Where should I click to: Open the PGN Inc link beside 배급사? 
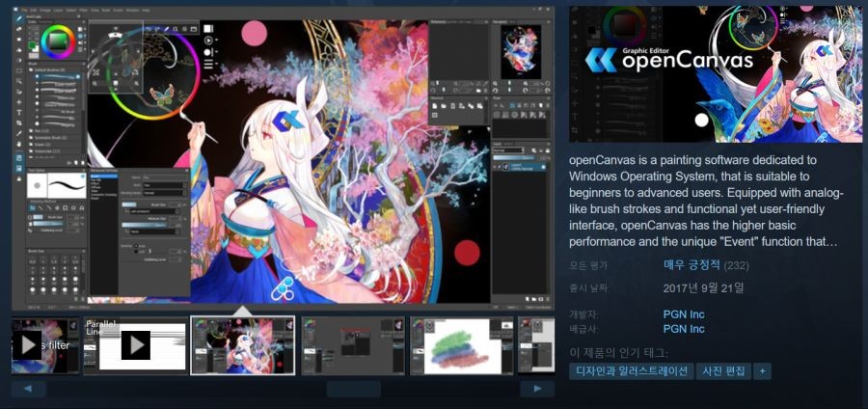[x=684, y=329]
